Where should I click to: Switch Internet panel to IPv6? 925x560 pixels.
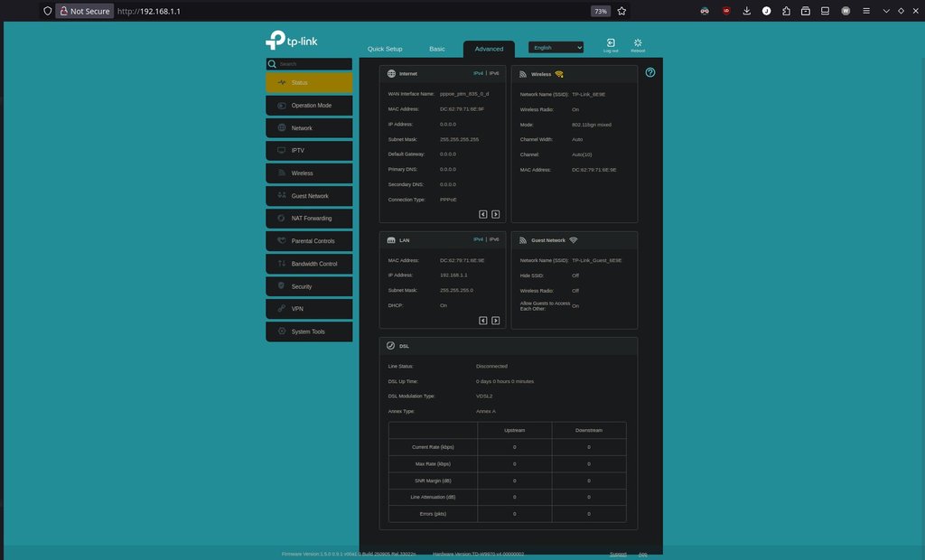[x=494, y=73]
